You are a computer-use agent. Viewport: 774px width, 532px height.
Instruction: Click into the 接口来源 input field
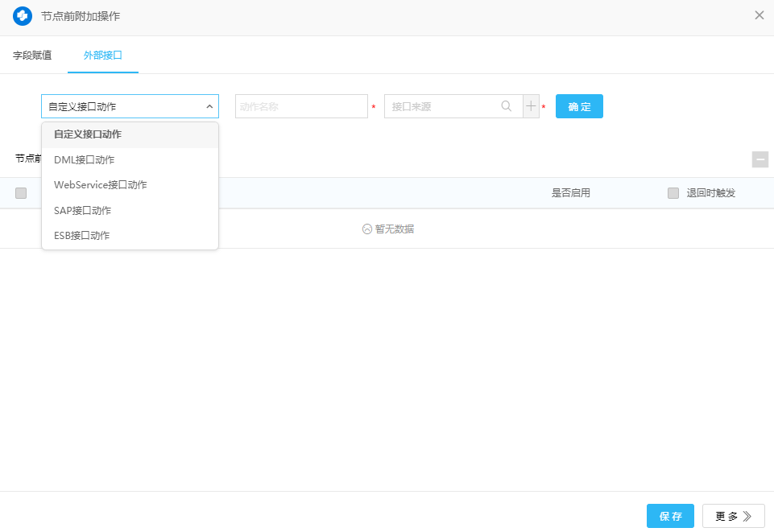point(441,106)
